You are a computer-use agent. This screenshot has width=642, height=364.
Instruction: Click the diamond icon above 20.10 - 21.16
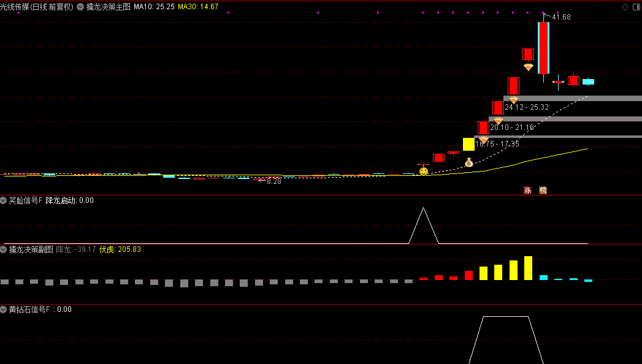coord(499,121)
